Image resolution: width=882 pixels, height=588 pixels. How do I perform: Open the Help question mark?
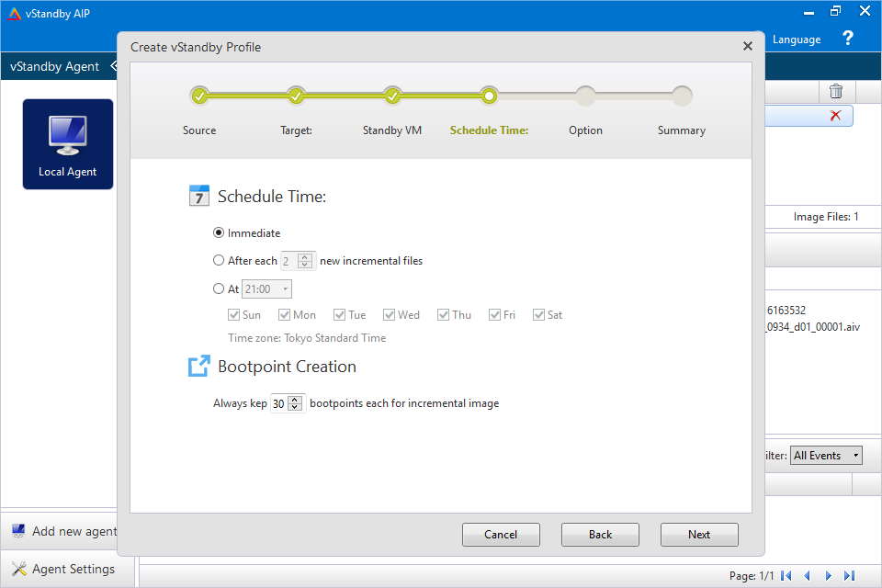pos(848,39)
